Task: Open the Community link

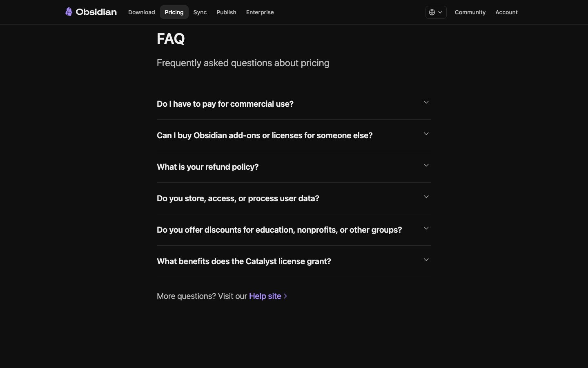Action: point(470,12)
